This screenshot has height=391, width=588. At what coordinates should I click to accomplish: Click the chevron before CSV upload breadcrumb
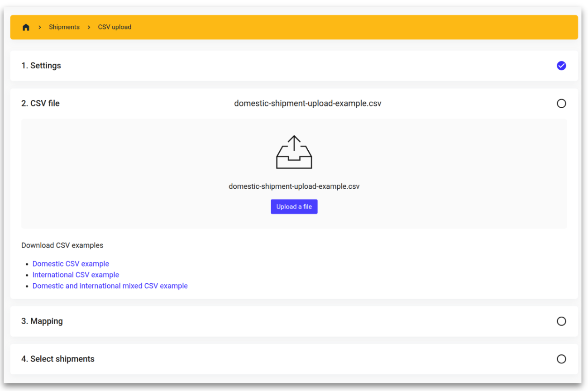[89, 27]
